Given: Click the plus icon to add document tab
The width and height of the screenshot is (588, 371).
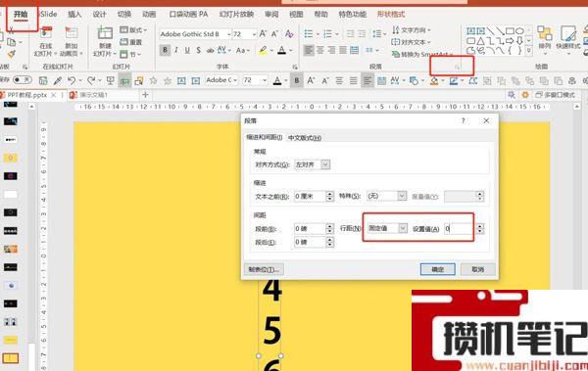Looking at the screenshot, I should pos(145,95).
